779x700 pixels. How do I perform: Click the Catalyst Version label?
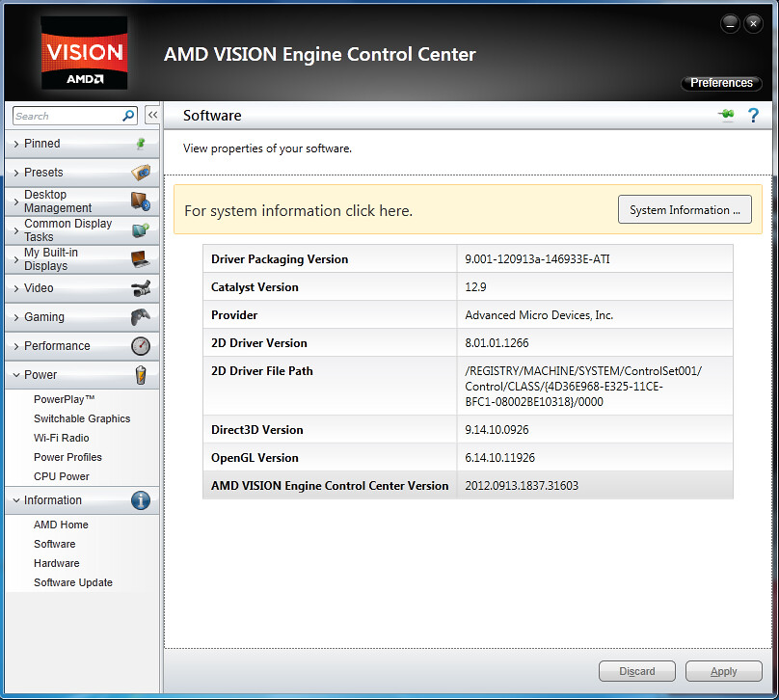click(255, 287)
